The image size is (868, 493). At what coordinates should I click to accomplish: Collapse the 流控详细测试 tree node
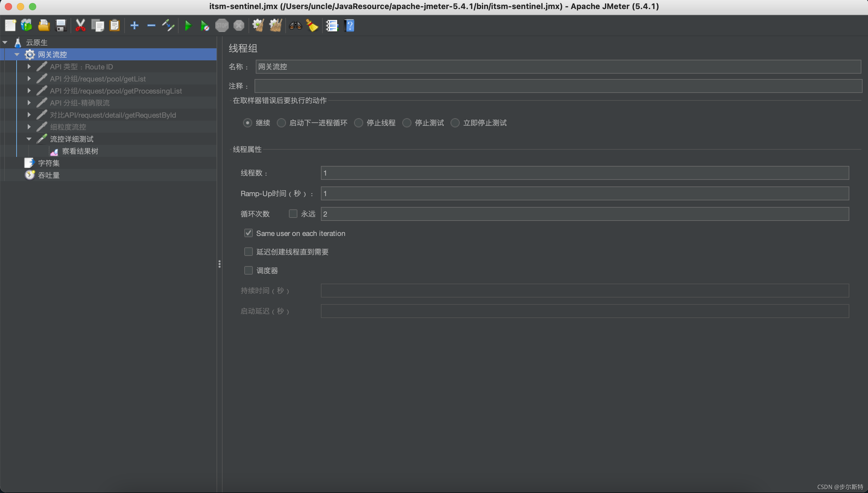[x=29, y=139]
